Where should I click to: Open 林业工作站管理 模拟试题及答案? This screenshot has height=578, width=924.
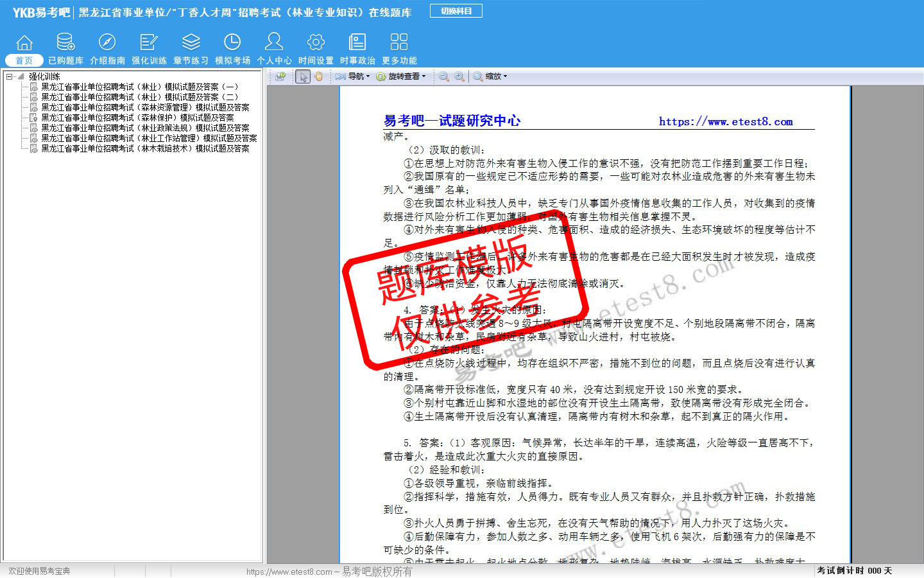149,138
